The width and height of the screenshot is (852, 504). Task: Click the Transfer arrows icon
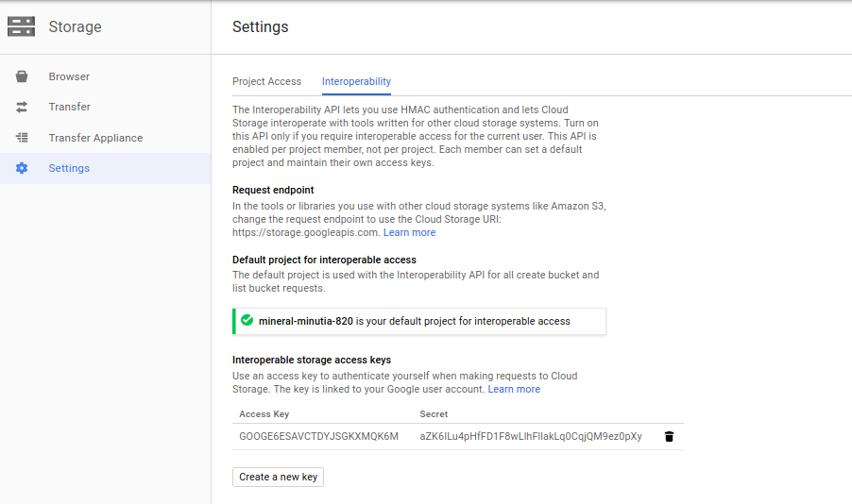point(22,108)
